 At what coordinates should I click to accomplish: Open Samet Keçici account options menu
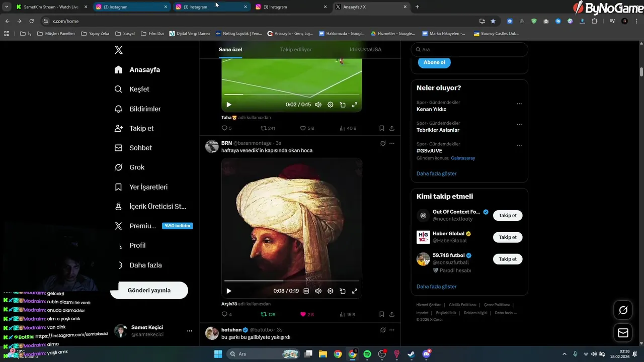[190, 331]
